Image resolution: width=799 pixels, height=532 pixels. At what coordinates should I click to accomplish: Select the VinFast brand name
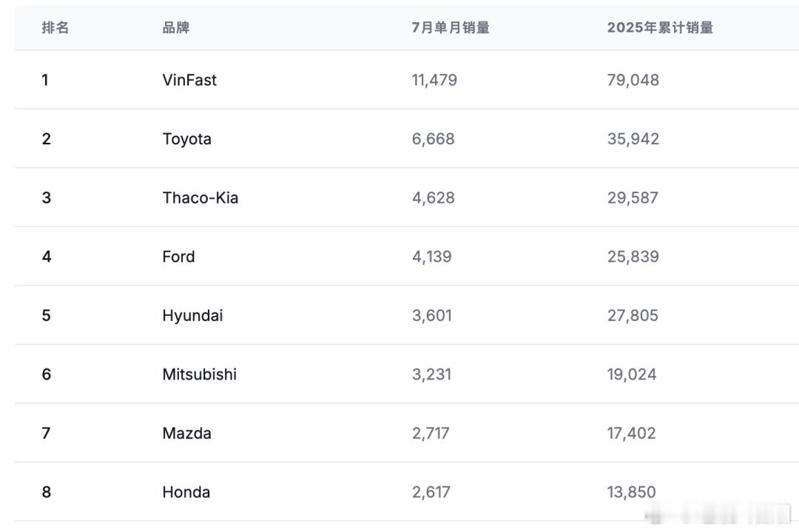point(189,80)
